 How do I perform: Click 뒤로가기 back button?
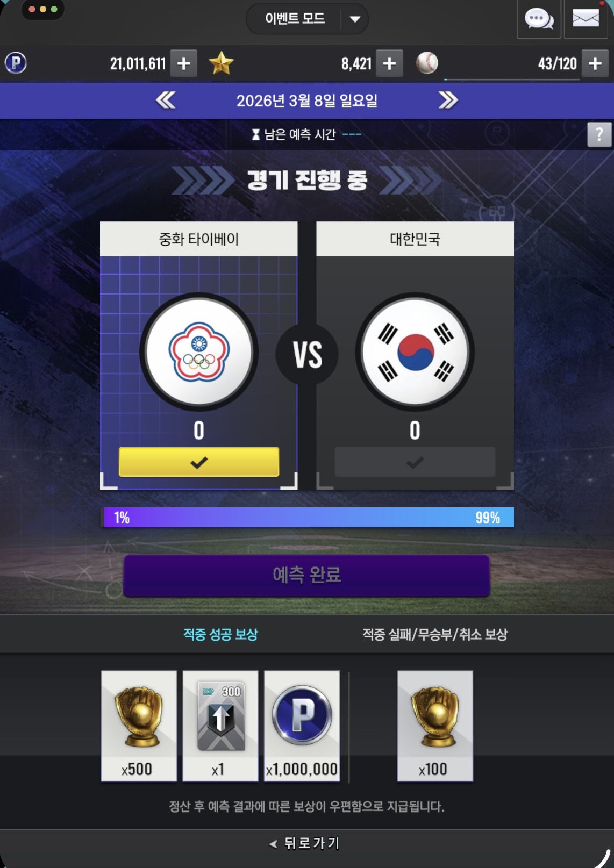coord(305,843)
